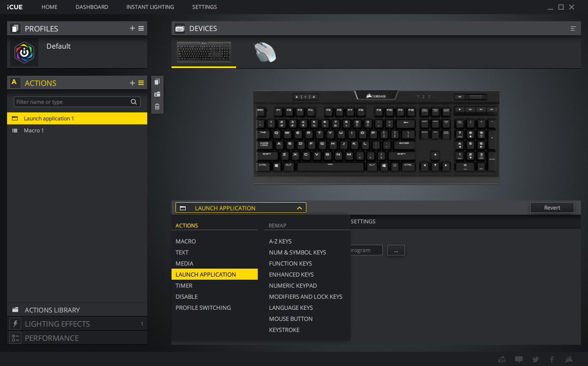Switch to INSTANT LIGHTING
This screenshot has height=366, width=588.
pos(150,7)
